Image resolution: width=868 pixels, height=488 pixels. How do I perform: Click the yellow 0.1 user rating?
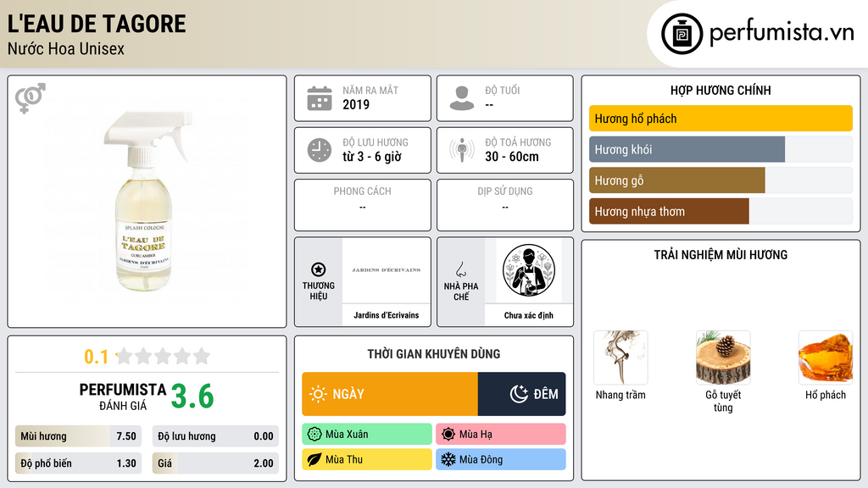(x=97, y=357)
